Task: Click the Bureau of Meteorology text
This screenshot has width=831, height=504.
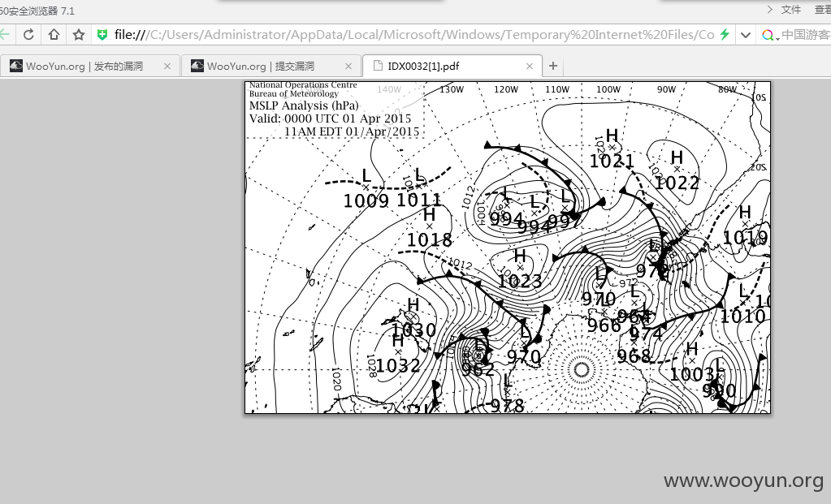Action: pyautogui.click(x=293, y=93)
